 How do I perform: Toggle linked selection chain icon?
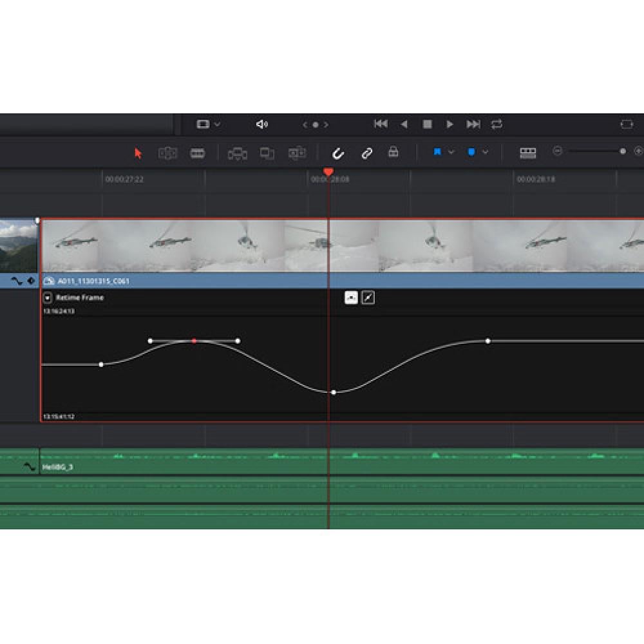(366, 153)
